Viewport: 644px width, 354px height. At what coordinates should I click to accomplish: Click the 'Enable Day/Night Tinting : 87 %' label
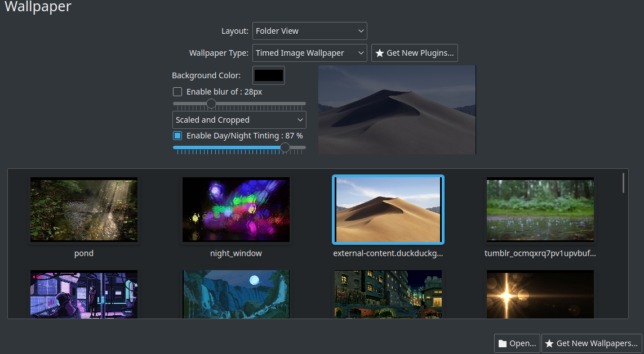pos(245,136)
